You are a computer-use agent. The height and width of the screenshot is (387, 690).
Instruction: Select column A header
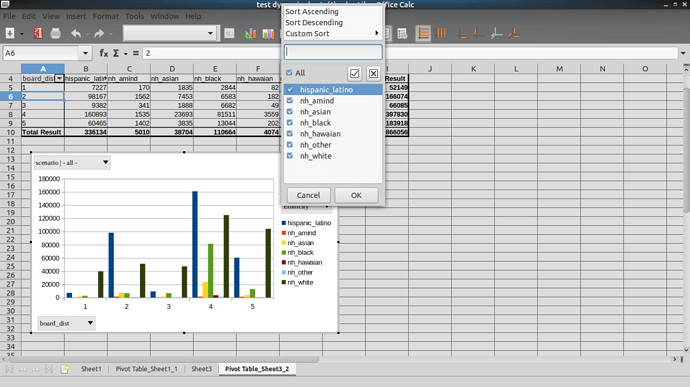coord(43,69)
